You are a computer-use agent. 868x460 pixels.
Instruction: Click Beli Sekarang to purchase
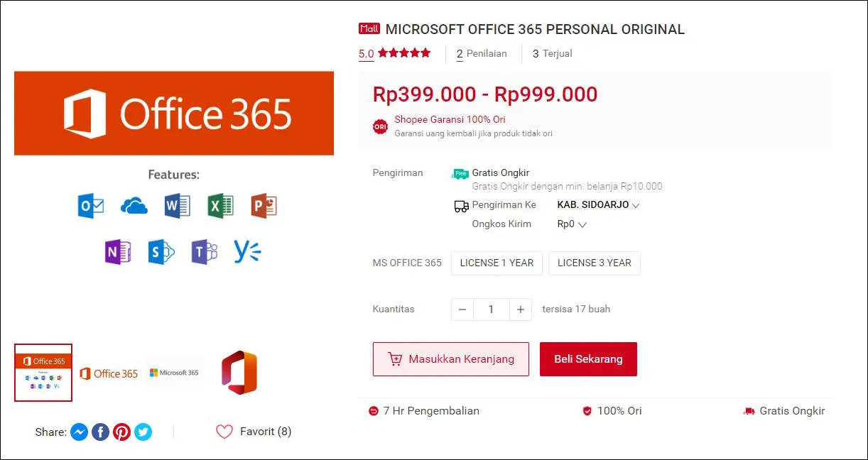pyautogui.click(x=588, y=359)
